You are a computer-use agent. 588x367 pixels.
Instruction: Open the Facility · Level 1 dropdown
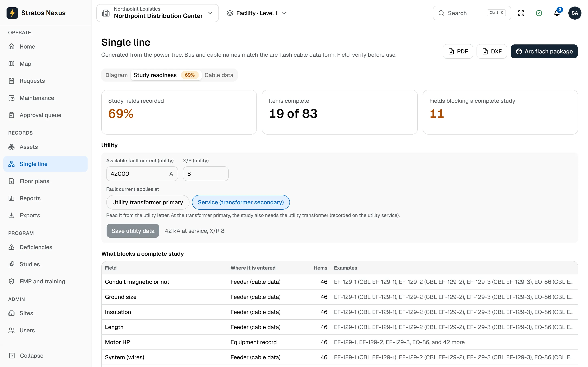pos(257,13)
